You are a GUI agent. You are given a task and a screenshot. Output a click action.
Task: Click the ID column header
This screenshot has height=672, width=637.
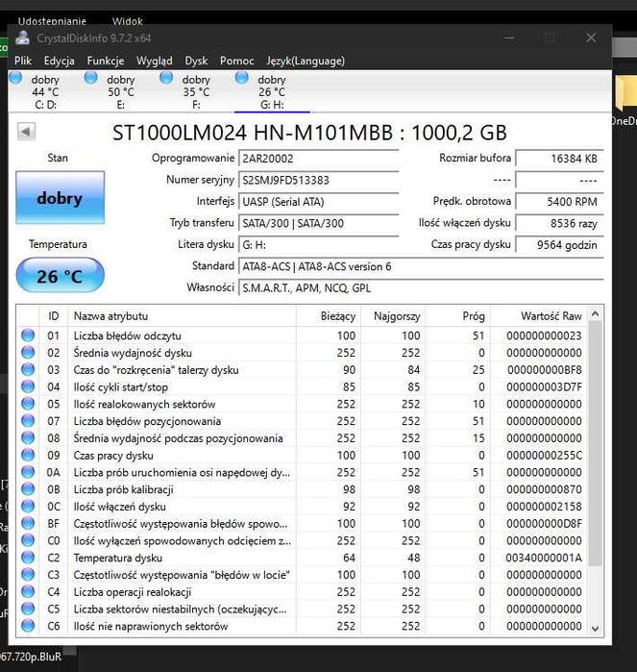(53, 316)
